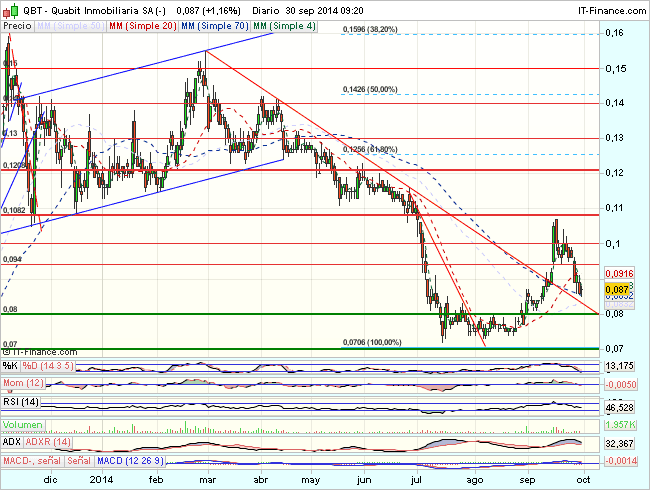
Task: Click the 0,12 price axis label
Action: coord(614,172)
